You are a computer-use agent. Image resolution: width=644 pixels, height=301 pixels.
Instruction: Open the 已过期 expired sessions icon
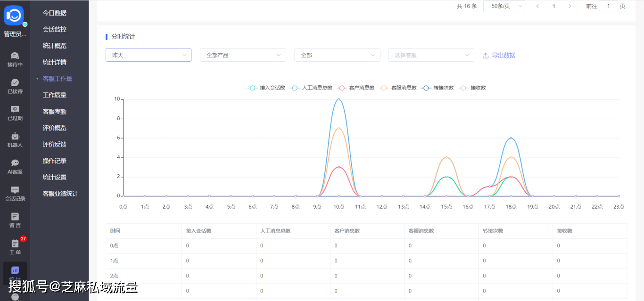pyautogui.click(x=15, y=110)
